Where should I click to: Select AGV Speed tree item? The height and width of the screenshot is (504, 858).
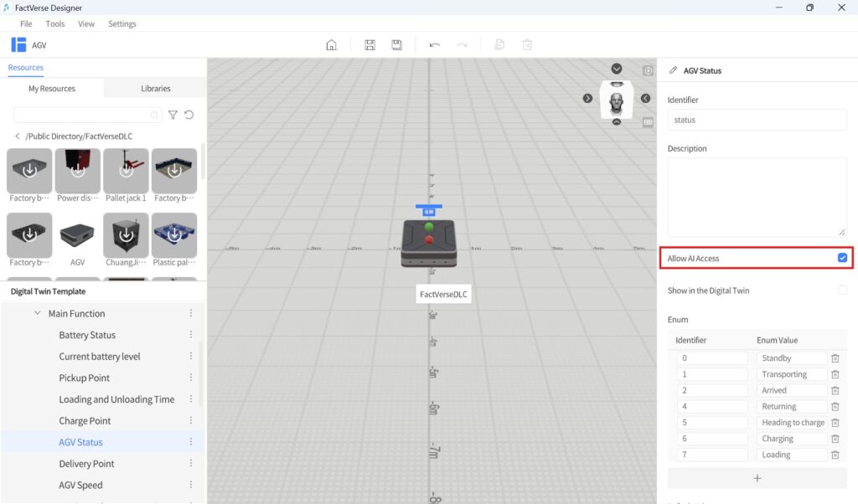(x=80, y=485)
